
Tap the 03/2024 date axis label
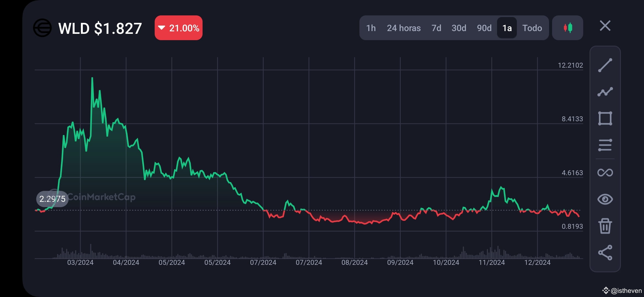80,263
